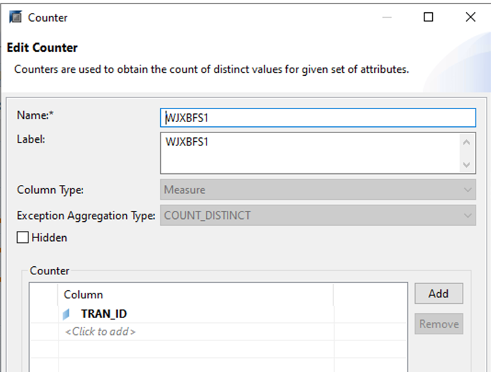Click the Measure value in Column Type
491x372 pixels.
[185, 190]
